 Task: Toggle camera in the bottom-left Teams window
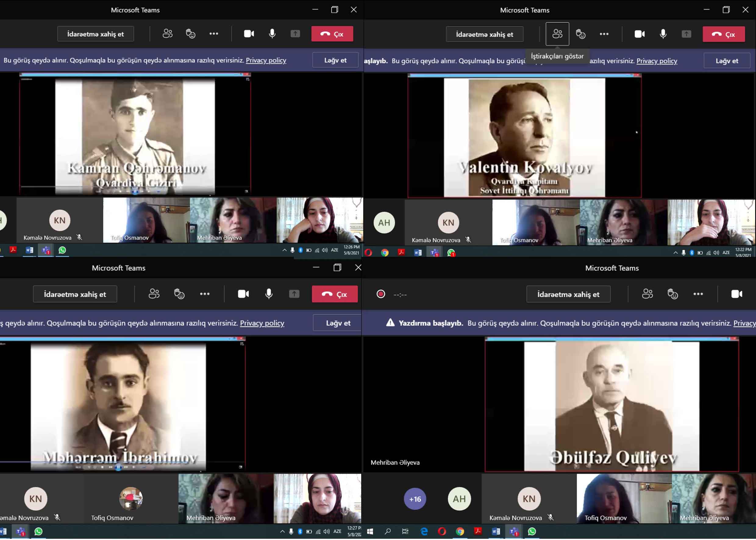pyautogui.click(x=243, y=293)
